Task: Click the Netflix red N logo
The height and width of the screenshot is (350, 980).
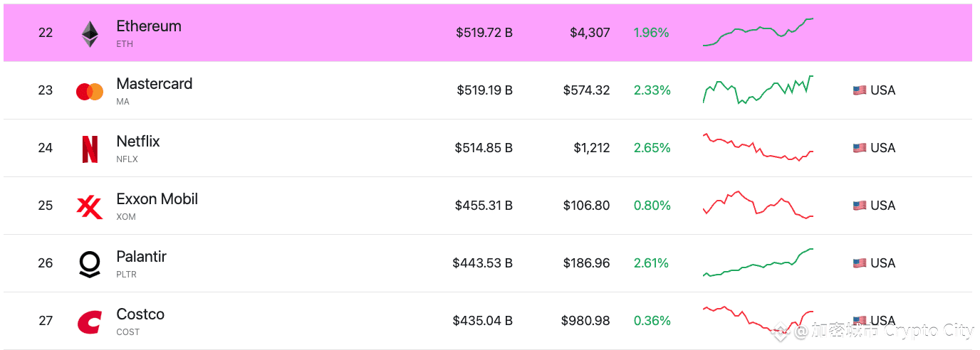Action: [90, 149]
